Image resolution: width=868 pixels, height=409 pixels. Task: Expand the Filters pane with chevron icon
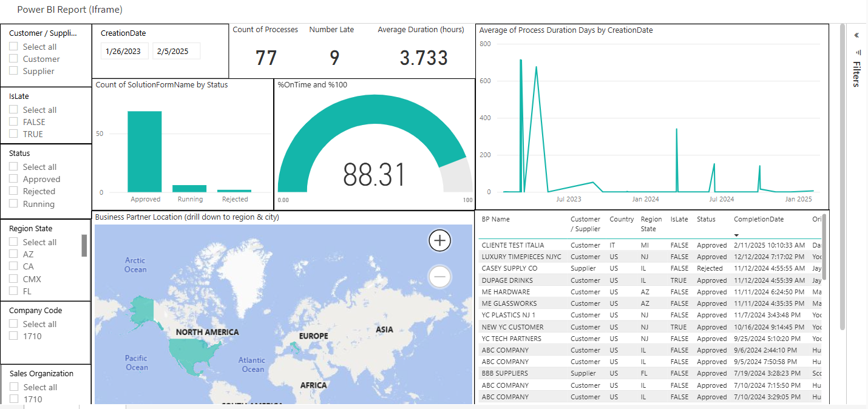[x=856, y=35]
